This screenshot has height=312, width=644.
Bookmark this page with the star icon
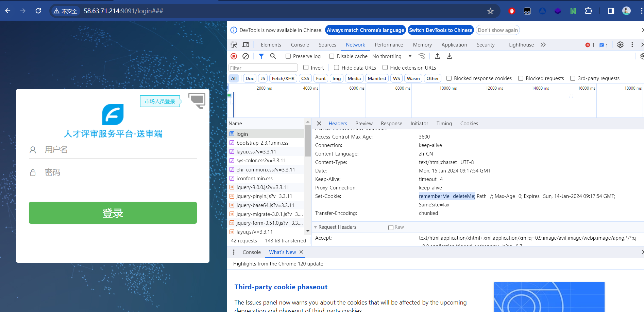pyautogui.click(x=490, y=11)
